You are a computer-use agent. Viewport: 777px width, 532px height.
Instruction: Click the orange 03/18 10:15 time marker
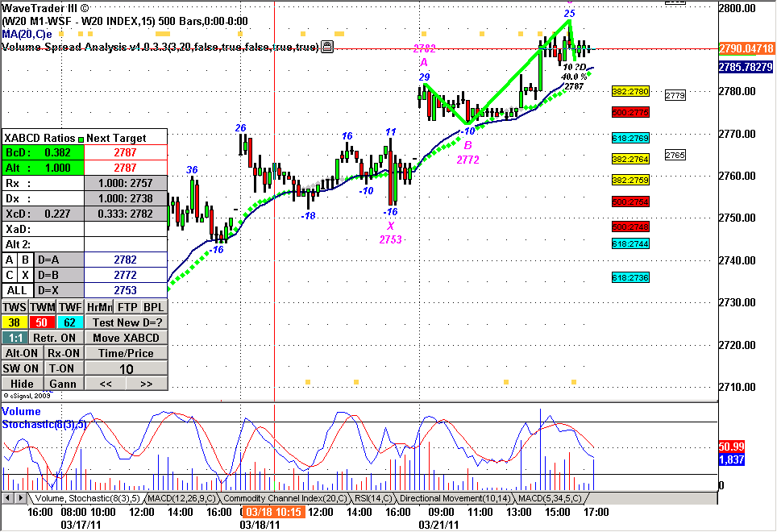point(273,512)
